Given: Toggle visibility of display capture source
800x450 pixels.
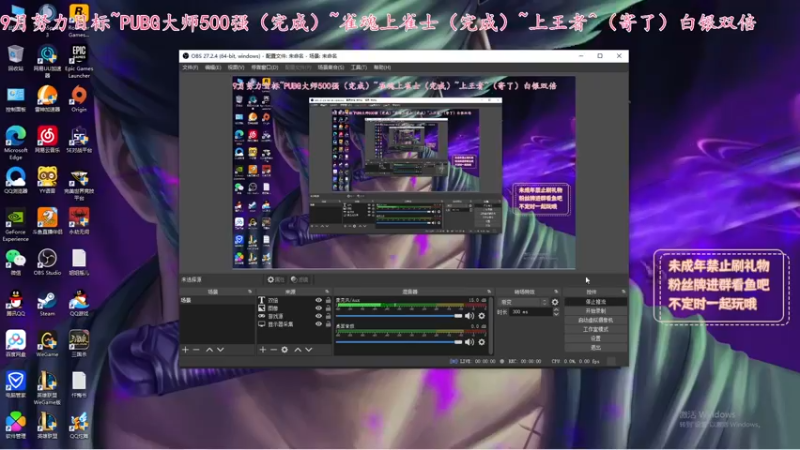Looking at the screenshot, I should pyautogui.click(x=319, y=324).
